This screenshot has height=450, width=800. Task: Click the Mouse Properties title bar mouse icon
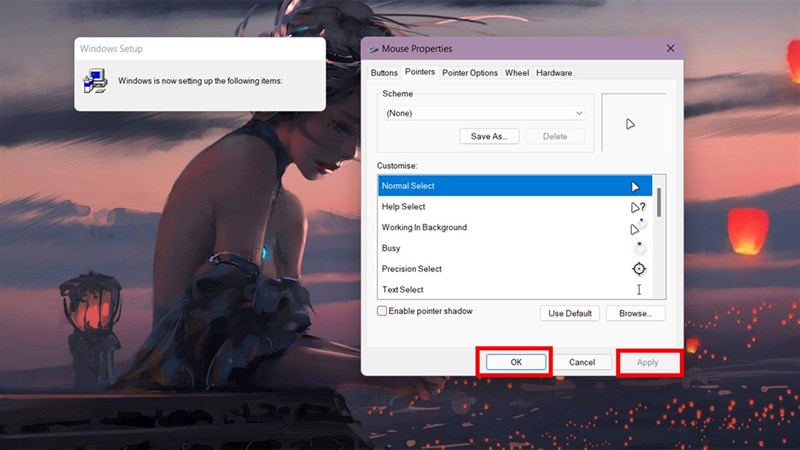click(x=373, y=49)
